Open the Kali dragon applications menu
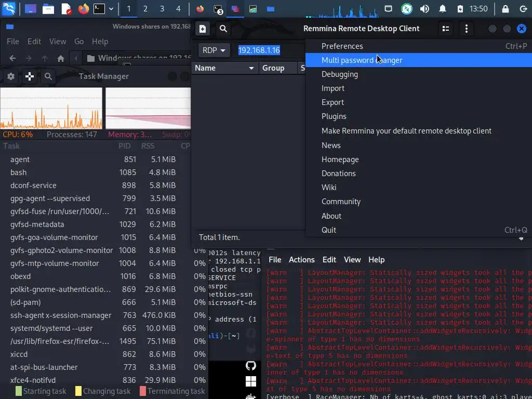The width and height of the screenshot is (532, 399). pos(9,9)
